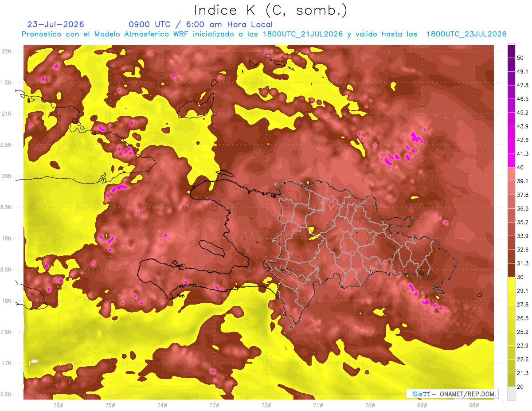
Task: Click colorbar label "35.2"
Action: [x=523, y=222]
